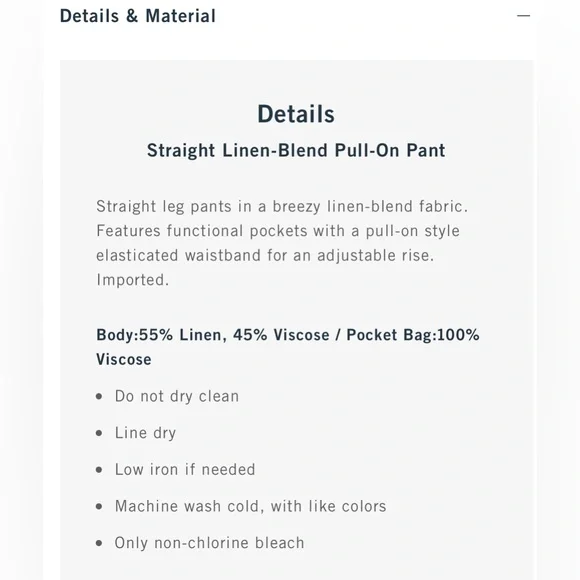580x580 pixels.
Task: Click the 'Straight leg pants in a breezy' sentence
Action: coord(282,206)
